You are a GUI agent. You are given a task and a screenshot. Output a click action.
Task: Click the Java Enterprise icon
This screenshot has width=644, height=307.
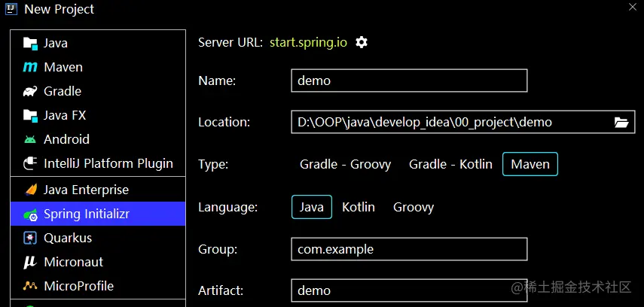30,190
